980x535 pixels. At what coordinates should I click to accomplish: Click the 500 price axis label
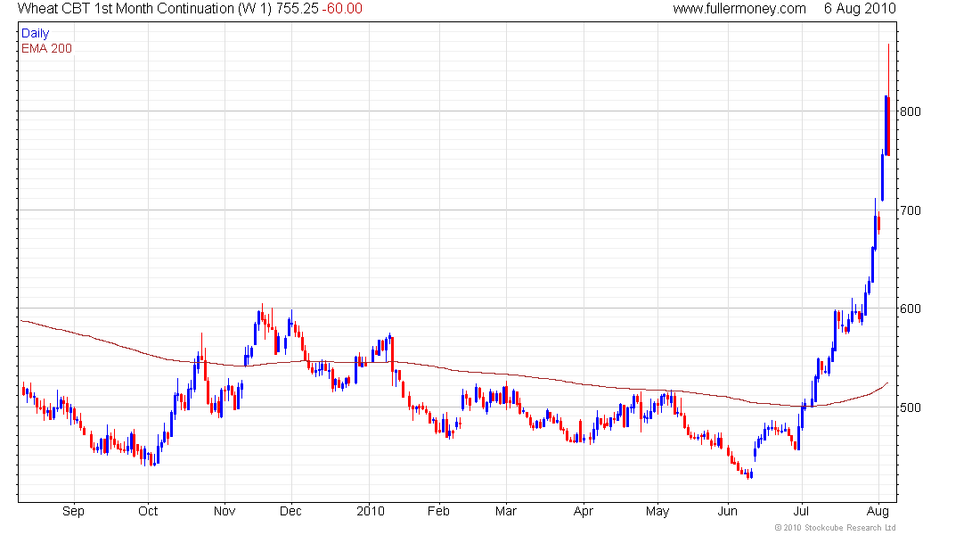click(x=910, y=407)
